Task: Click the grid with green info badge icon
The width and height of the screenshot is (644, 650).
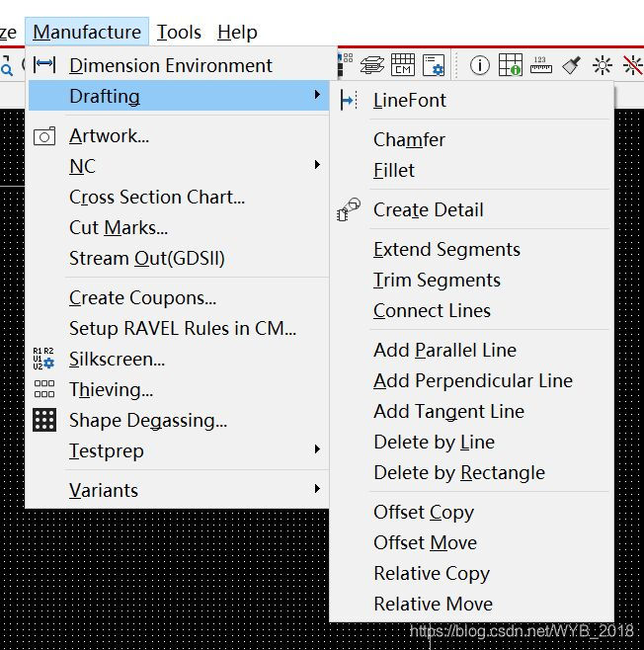Action: coord(510,65)
